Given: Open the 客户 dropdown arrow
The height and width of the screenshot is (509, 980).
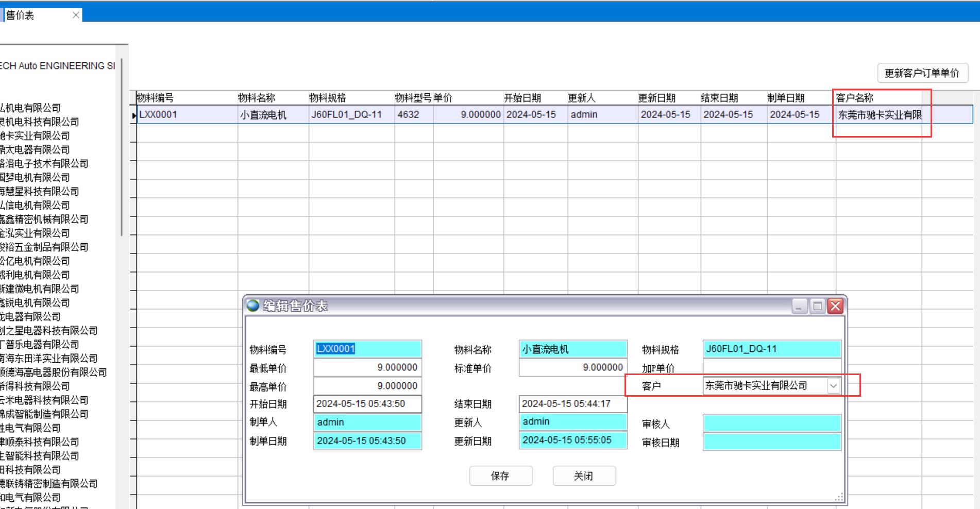Looking at the screenshot, I should point(833,386).
